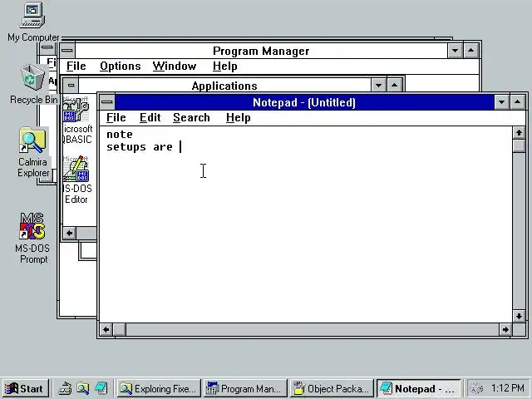532x399 pixels.
Task: Open Program Manager Options menu
Action: 120,66
